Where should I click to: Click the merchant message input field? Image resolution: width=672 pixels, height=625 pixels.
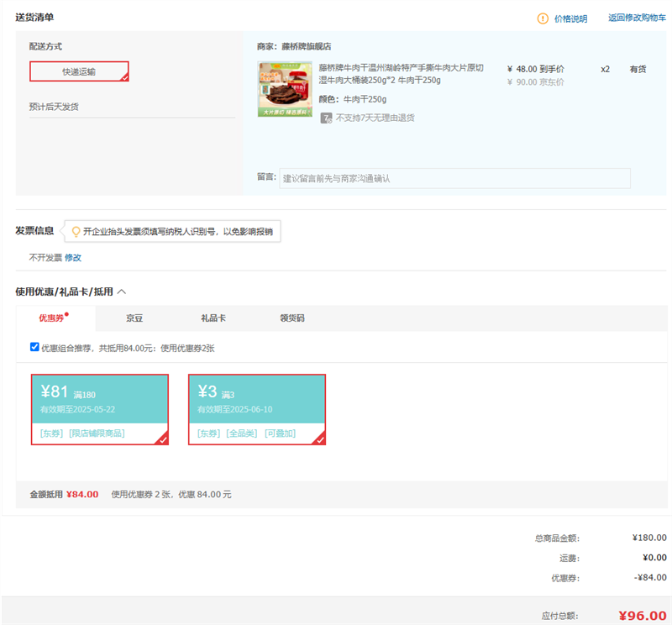[454, 178]
